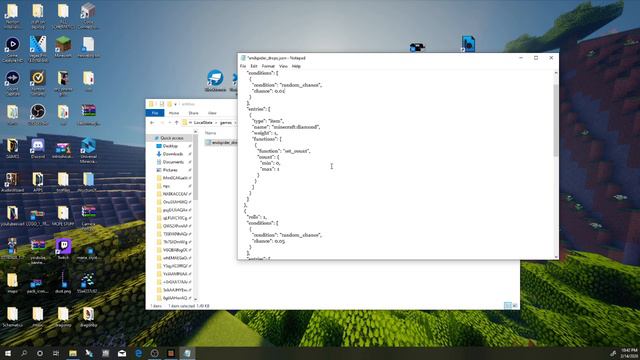Click the Notepad scroll up arrow
This screenshot has width=640, height=360.
[556, 73]
